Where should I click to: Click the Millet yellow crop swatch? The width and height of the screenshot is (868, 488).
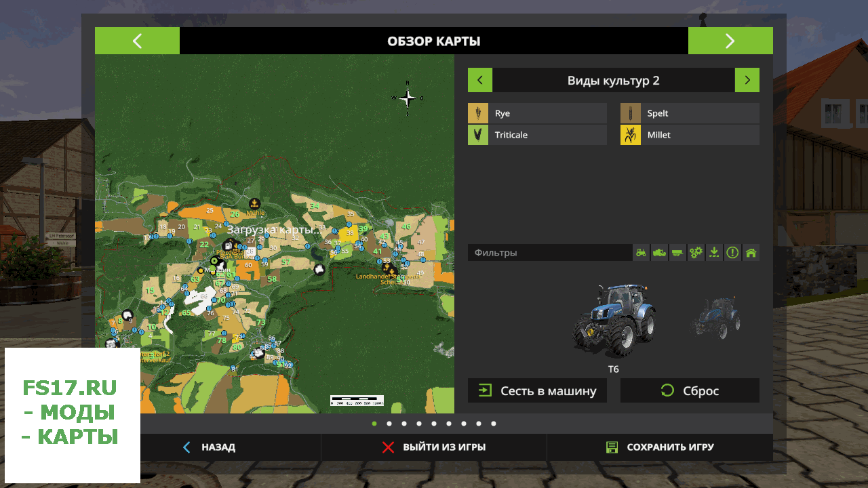pyautogui.click(x=631, y=135)
